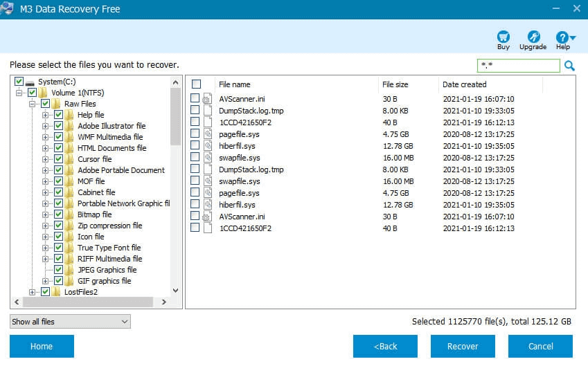This screenshot has width=588, height=366.
Task: Click the file filter search field
Action: (x=518, y=66)
